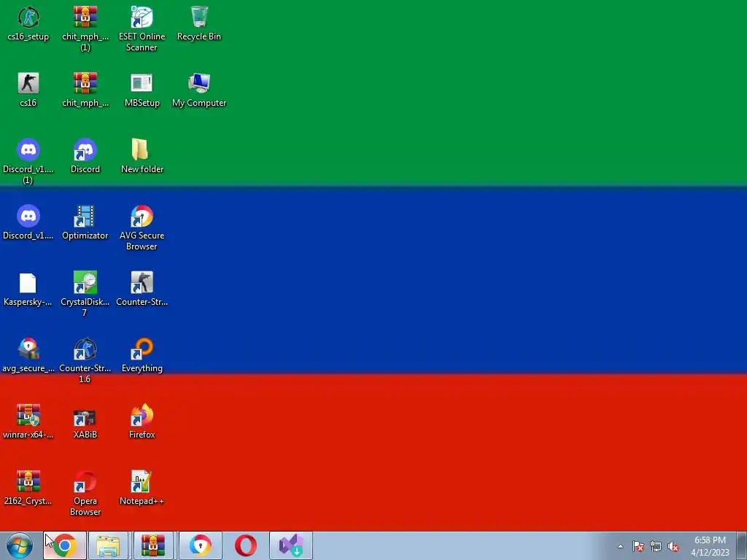Open the Windows Start menu
Viewport: 747px width, 560px height.
point(20,545)
